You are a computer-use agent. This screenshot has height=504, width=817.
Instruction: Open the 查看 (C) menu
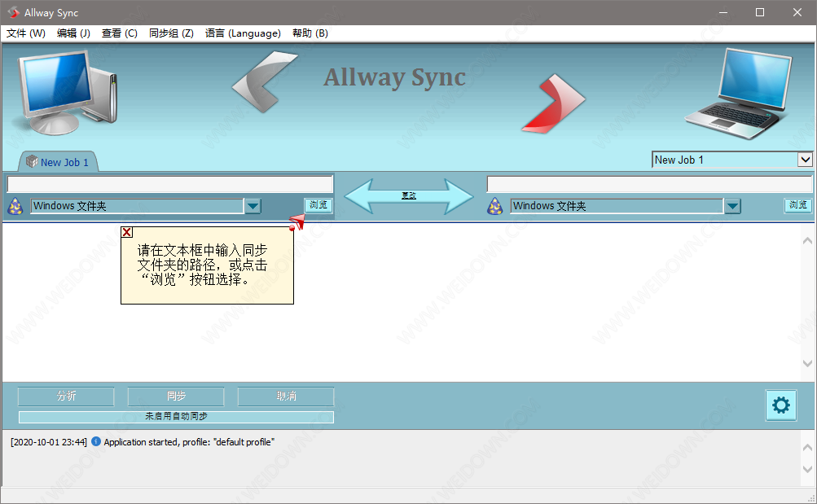coord(119,33)
